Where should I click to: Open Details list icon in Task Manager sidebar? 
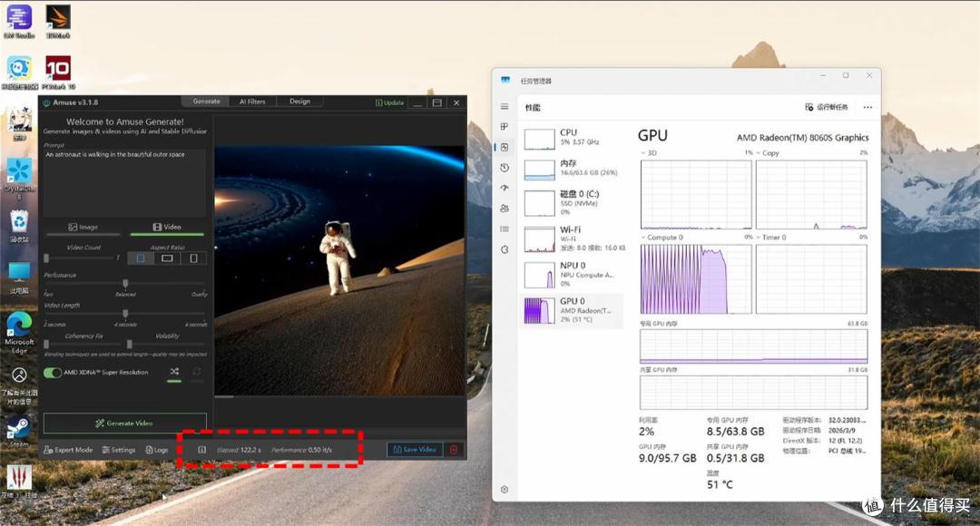click(505, 229)
